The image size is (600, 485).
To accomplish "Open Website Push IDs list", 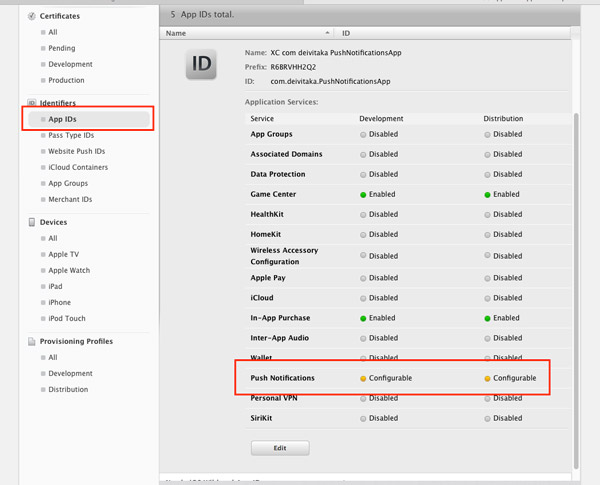I will pos(76,151).
